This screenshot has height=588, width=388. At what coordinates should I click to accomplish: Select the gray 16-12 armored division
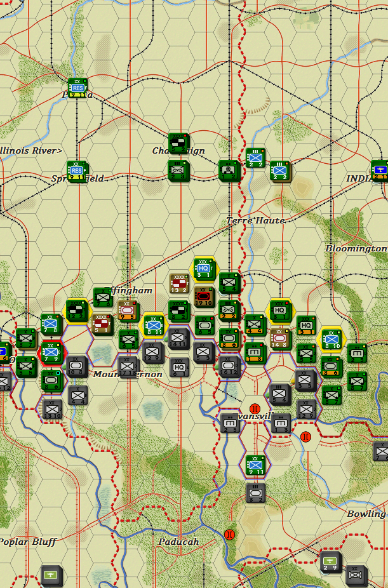point(229,366)
